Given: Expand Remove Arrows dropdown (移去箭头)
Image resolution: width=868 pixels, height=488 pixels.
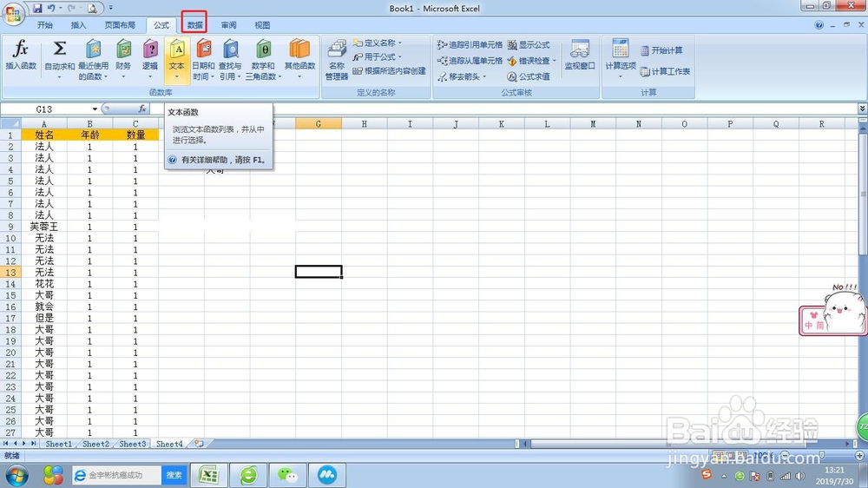Looking at the screenshot, I should 484,76.
